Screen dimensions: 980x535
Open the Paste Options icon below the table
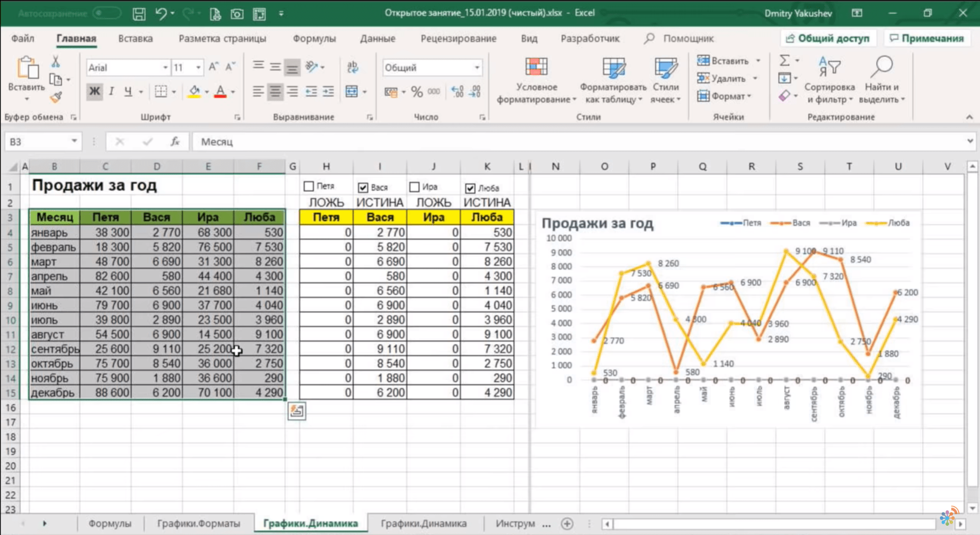(x=297, y=411)
